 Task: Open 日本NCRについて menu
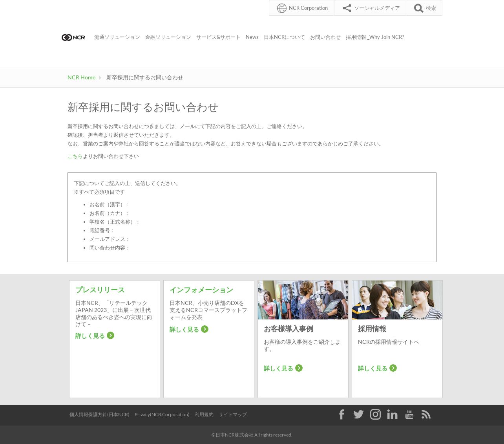(x=284, y=37)
